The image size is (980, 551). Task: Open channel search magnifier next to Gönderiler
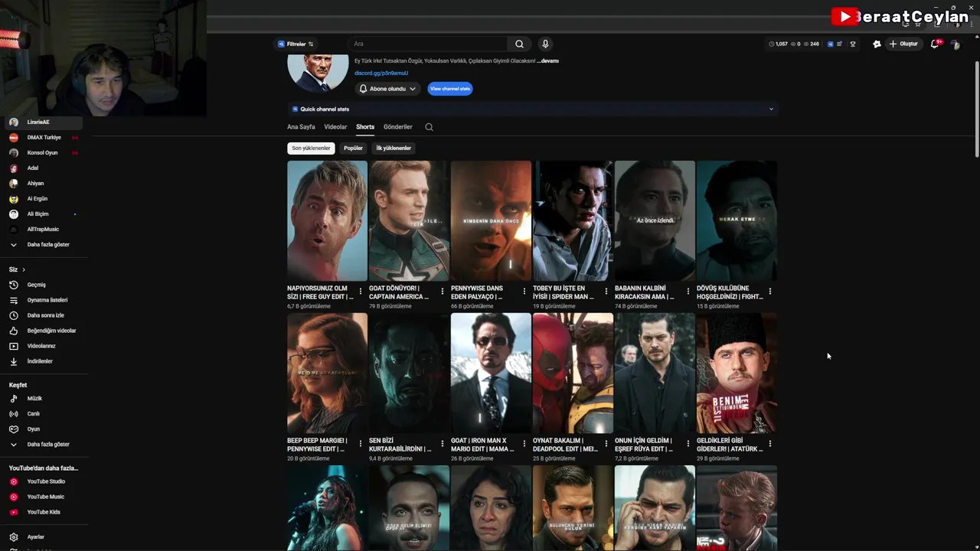[429, 127]
